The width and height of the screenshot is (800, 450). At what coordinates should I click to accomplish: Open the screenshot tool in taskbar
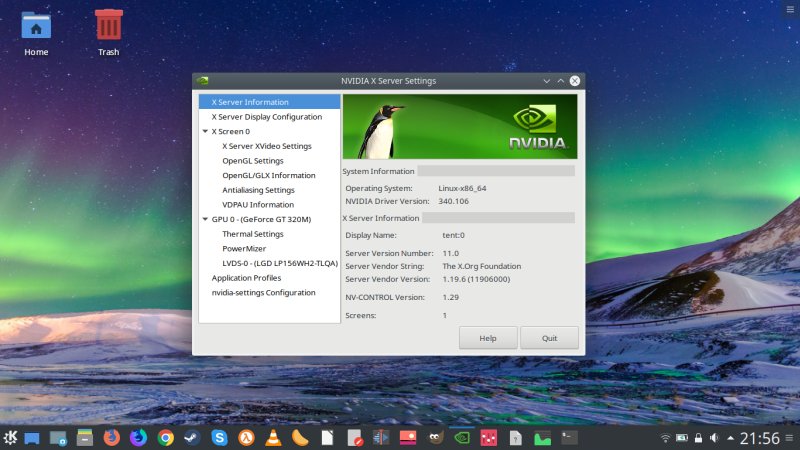click(x=58, y=438)
